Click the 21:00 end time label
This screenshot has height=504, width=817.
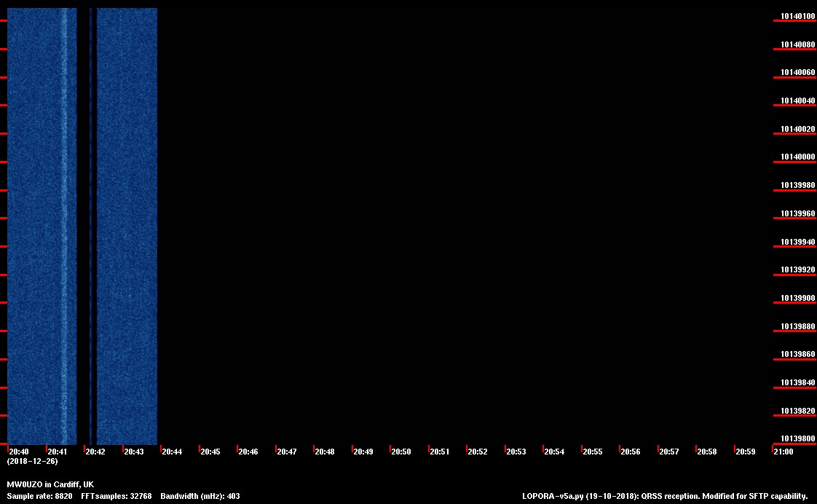tap(784, 452)
